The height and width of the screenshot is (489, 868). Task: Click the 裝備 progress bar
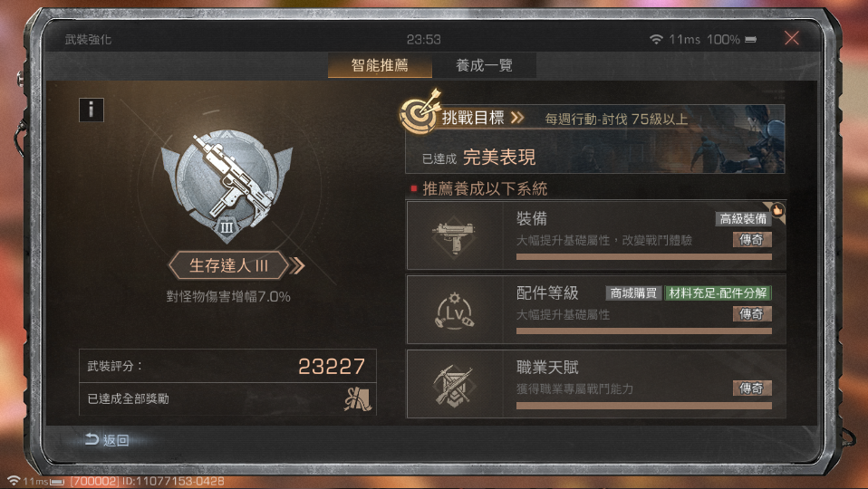tap(644, 256)
